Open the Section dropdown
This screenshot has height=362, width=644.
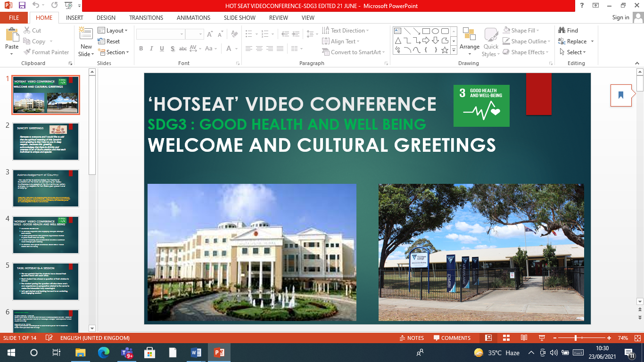(114, 52)
